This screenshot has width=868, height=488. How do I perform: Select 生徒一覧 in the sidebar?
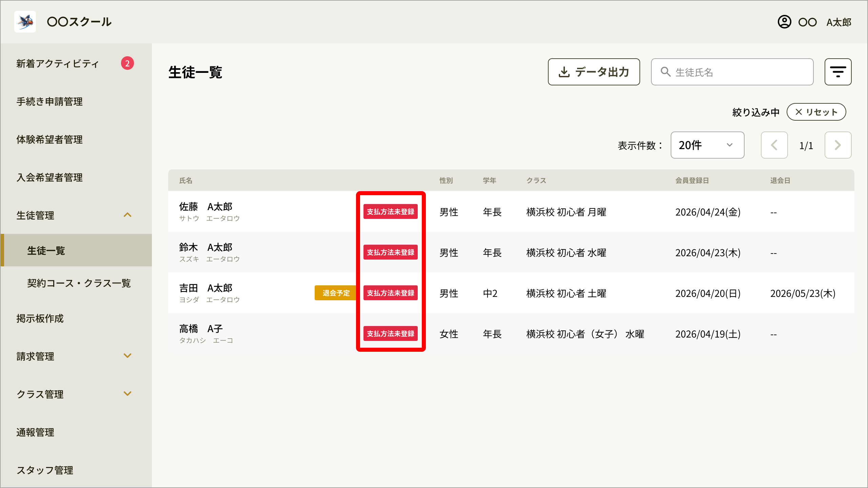click(x=76, y=250)
